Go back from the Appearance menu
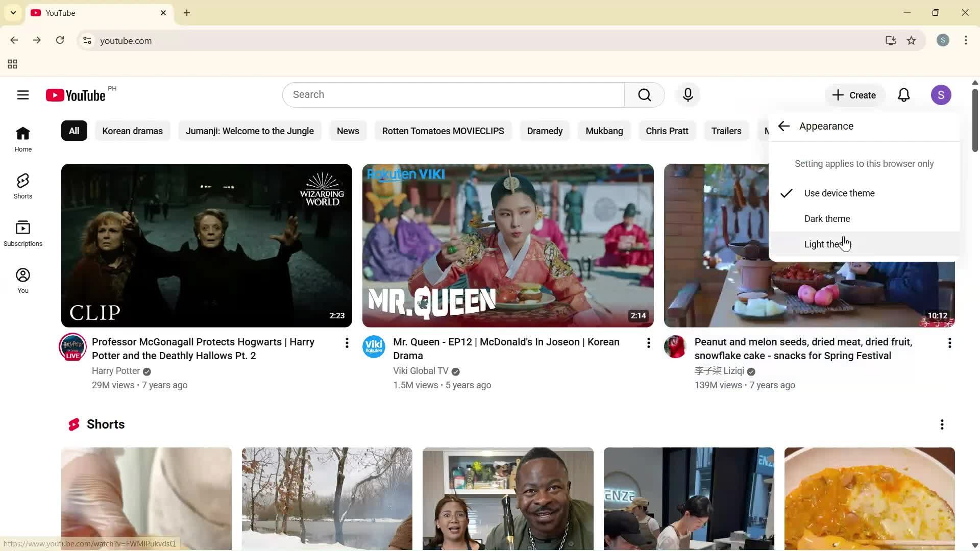Image resolution: width=980 pixels, height=551 pixels. pos(784,126)
